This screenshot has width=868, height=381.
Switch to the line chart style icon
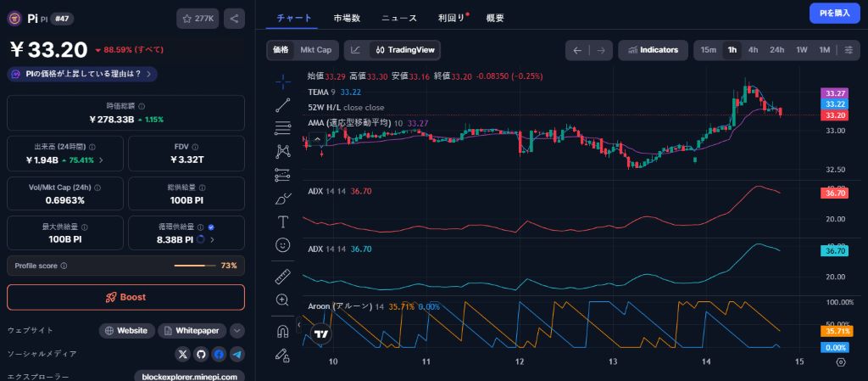click(356, 50)
